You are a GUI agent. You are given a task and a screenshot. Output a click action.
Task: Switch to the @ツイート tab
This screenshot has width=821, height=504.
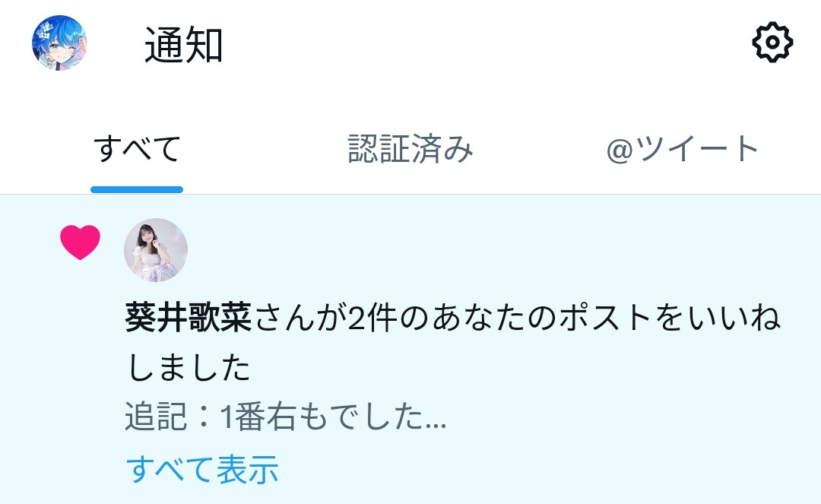(x=682, y=149)
